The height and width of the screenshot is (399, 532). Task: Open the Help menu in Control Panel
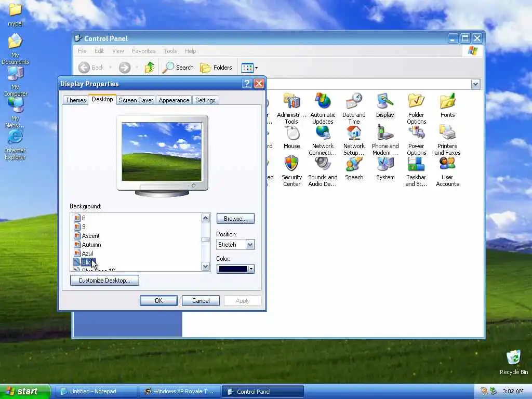[x=190, y=51]
